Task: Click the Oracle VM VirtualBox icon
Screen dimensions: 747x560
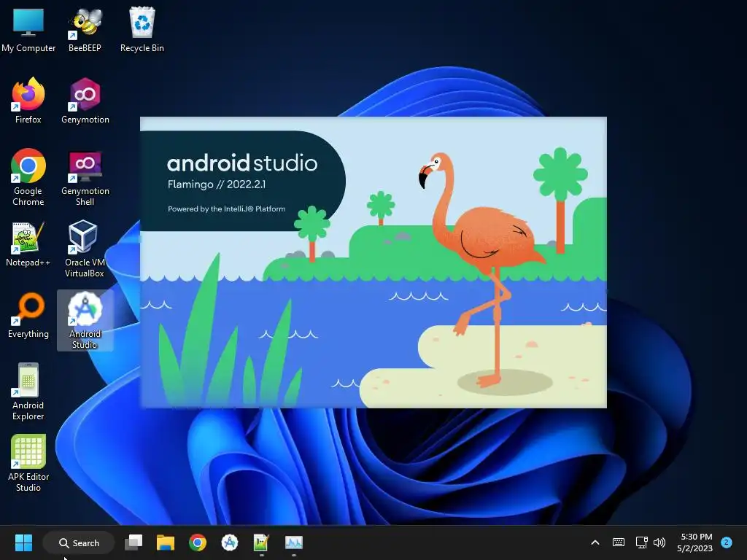Action: 85,249
